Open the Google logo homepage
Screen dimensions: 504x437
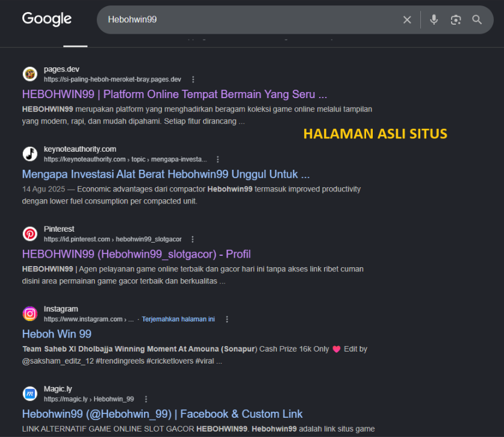[x=46, y=19]
